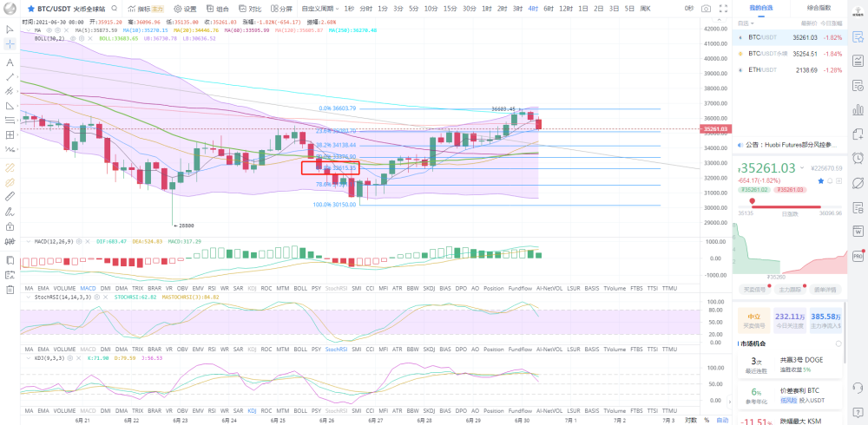Select RSI in first indicator row

click(212, 288)
